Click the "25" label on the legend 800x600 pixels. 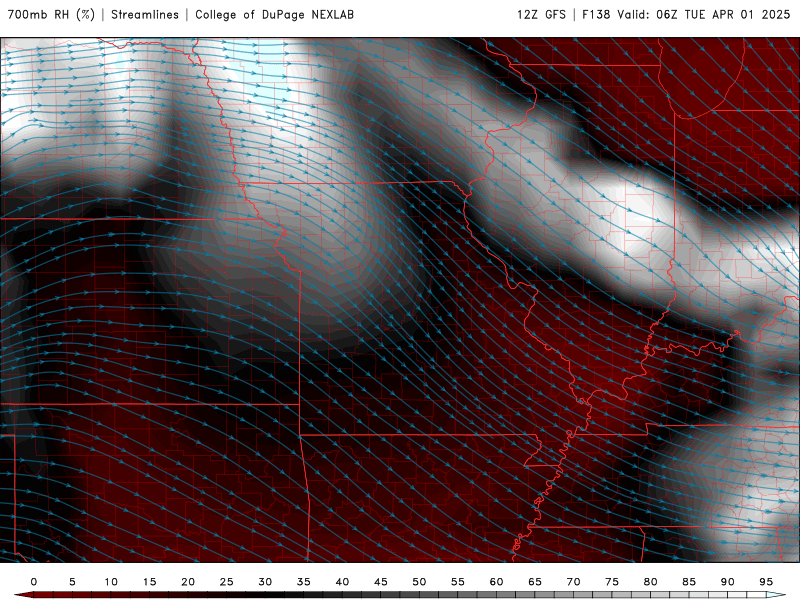point(227,582)
